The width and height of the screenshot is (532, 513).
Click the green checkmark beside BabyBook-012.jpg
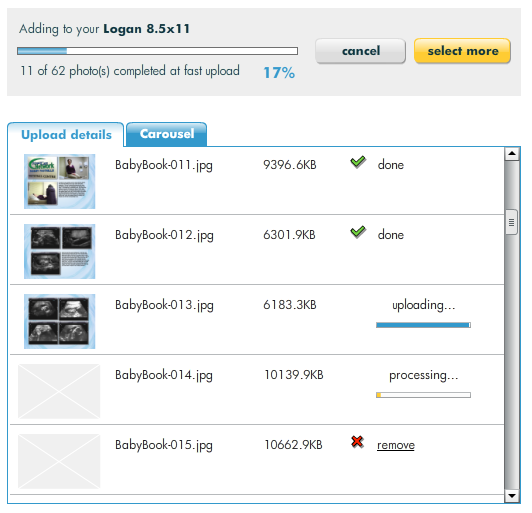pos(358,232)
